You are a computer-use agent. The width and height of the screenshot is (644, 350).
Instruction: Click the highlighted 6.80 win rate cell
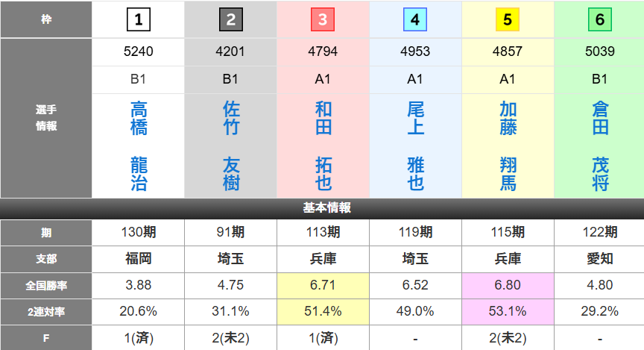[508, 284]
